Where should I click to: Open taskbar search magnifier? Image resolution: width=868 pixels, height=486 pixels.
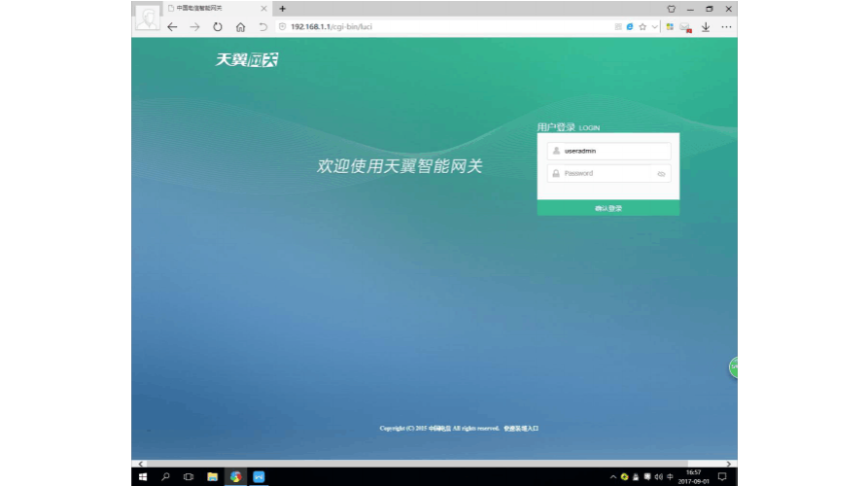(x=165, y=476)
